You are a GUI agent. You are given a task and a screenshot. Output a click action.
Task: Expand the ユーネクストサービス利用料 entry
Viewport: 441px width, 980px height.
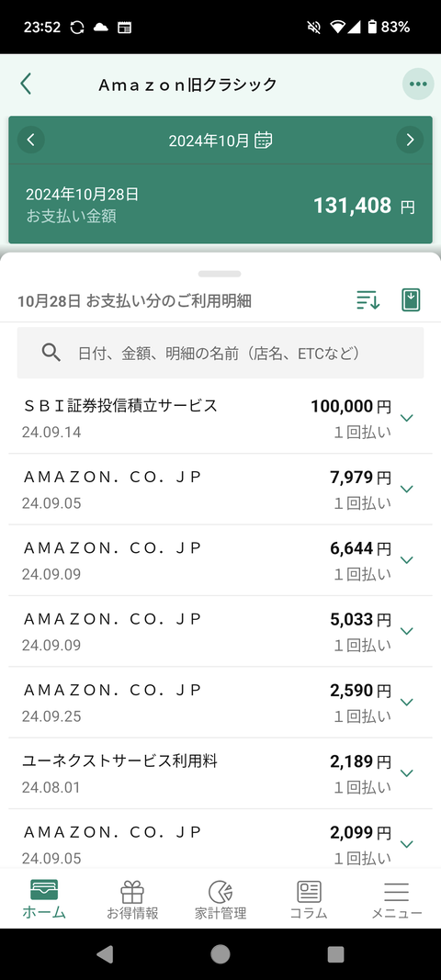(x=220, y=773)
